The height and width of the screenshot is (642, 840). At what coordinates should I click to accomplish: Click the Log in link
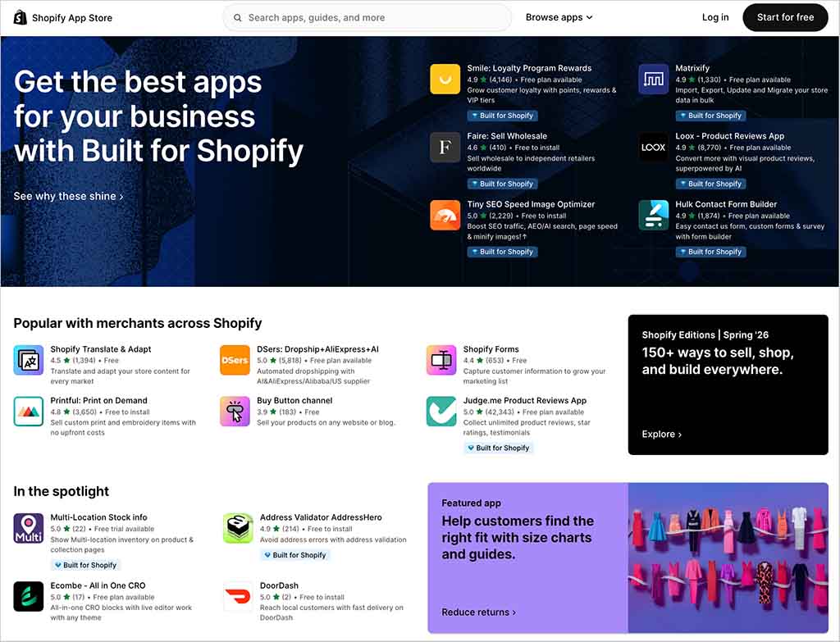[715, 17]
